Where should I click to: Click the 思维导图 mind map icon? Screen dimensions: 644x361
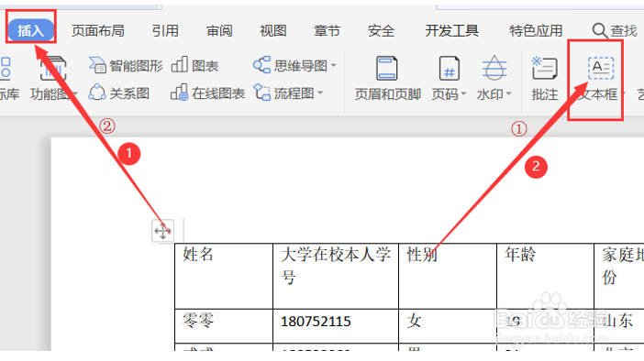(x=261, y=65)
